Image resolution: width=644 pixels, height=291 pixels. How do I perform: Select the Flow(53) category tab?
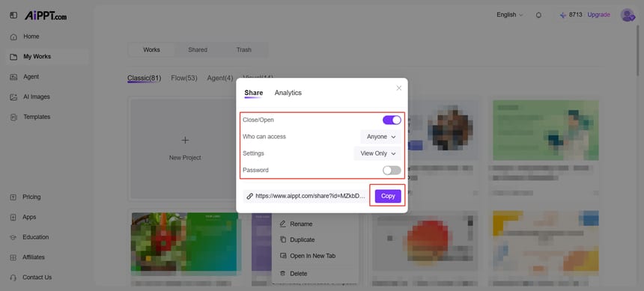184,78
